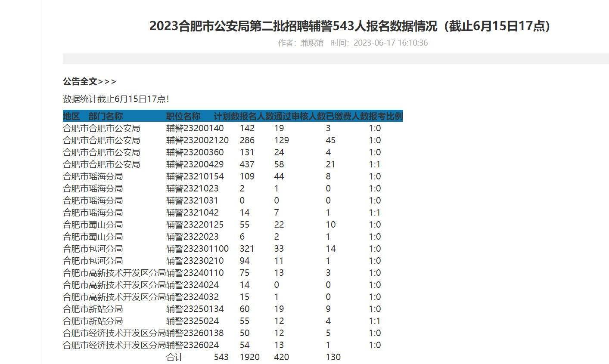Click 报考比例 1:1 in 辅警2325024 row
The width and height of the screenshot is (609, 364).
(375, 321)
